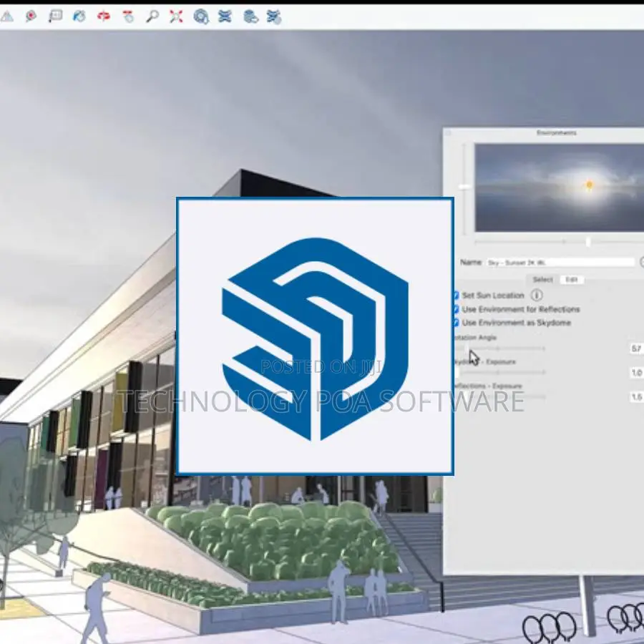Select the Pan hand tool

128,16
